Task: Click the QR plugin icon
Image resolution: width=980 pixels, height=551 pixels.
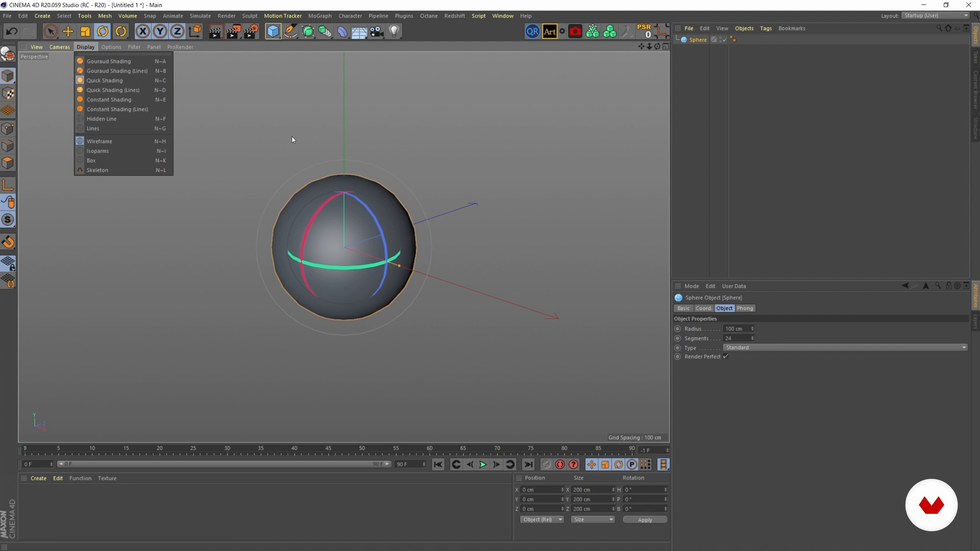Action: click(x=532, y=32)
